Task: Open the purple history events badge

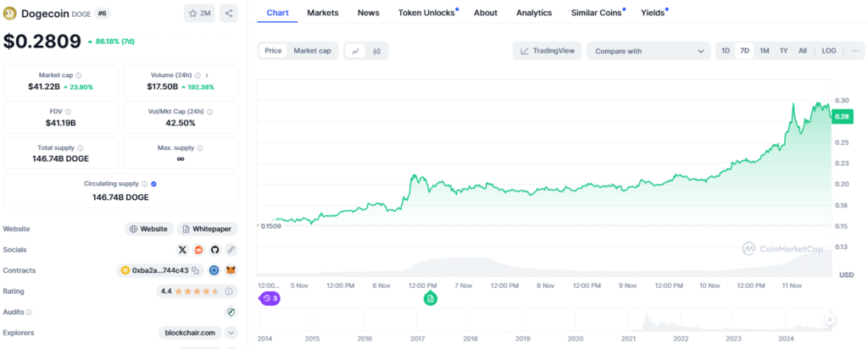Action: 270,299
